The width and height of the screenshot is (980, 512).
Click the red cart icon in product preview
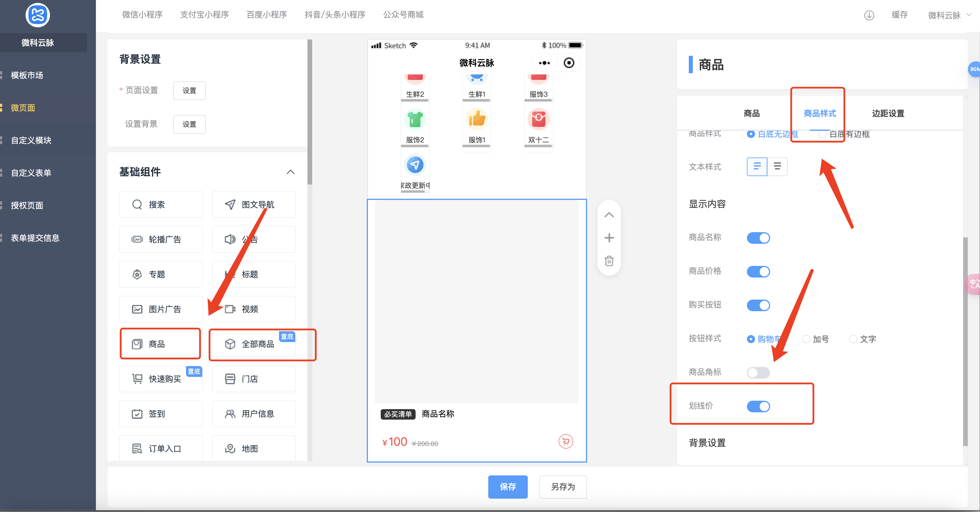(x=566, y=442)
